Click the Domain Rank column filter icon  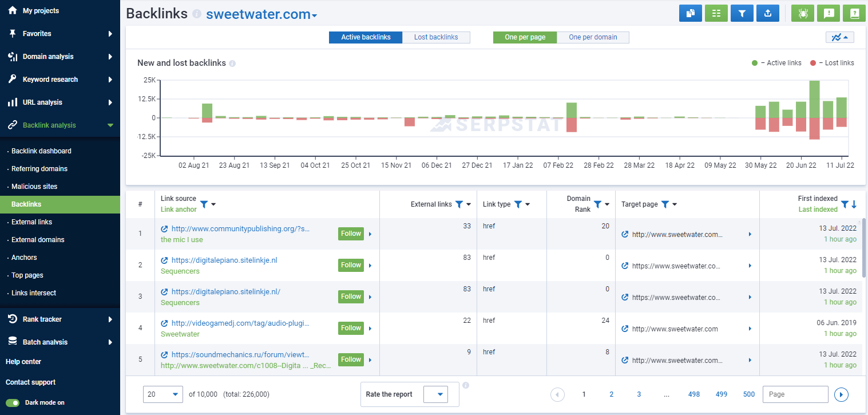pyautogui.click(x=597, y=204)
